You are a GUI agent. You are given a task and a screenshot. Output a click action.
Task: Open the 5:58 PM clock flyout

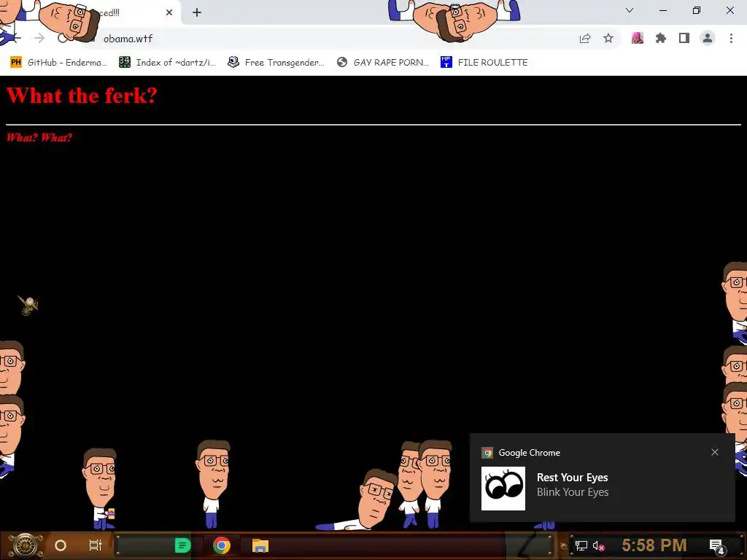point(654,545)
